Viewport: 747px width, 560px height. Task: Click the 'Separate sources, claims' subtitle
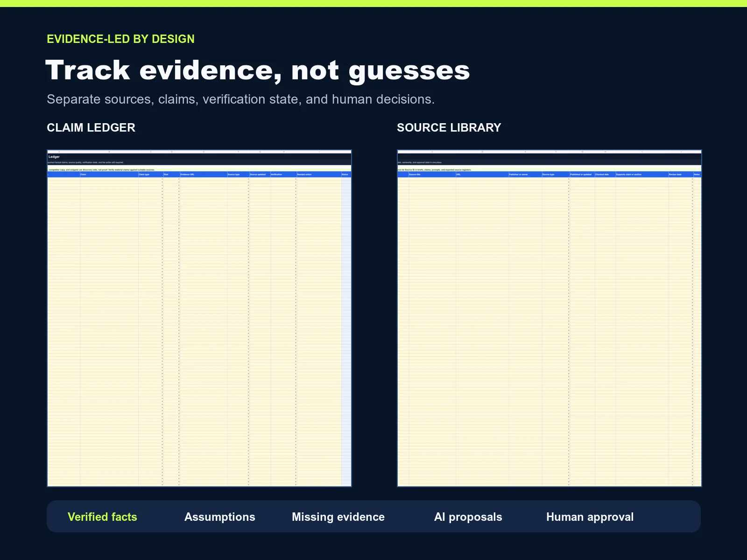click(240, 99)
